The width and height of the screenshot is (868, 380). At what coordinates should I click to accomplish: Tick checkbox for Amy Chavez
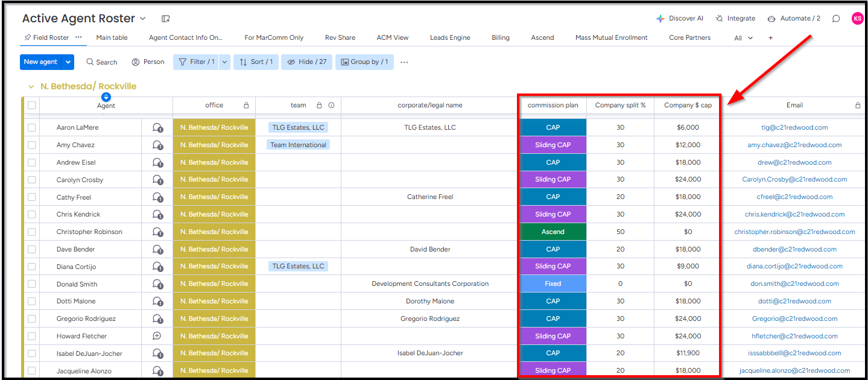click(x=31, y=145)
